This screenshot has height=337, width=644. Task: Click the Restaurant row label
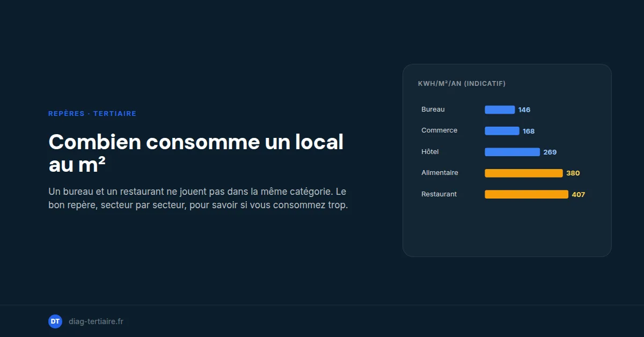[x=439, y=194]
